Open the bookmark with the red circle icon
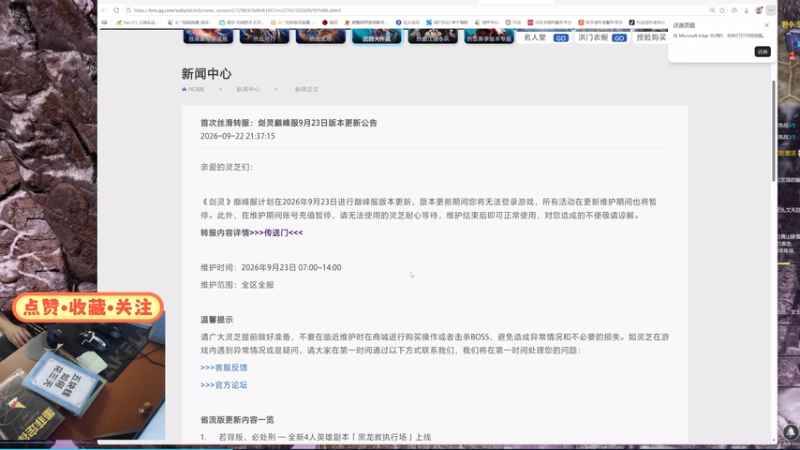 point(330,22)
